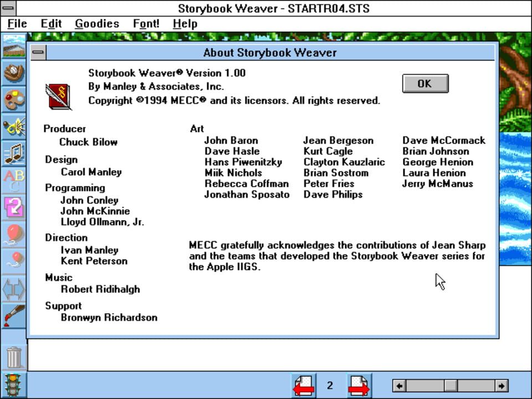This screenshot has height=399, width=532.
Task: Select the red balloon tool
Action: coord(14,233)
